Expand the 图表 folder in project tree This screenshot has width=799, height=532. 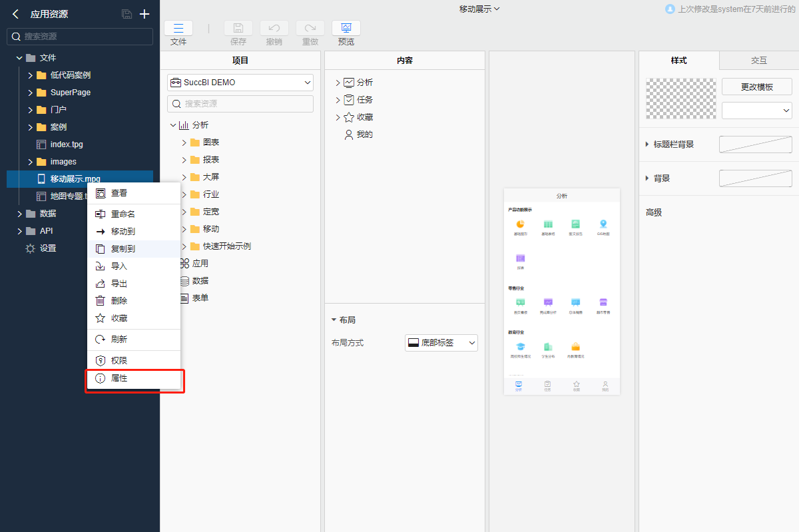coord(184,142)
